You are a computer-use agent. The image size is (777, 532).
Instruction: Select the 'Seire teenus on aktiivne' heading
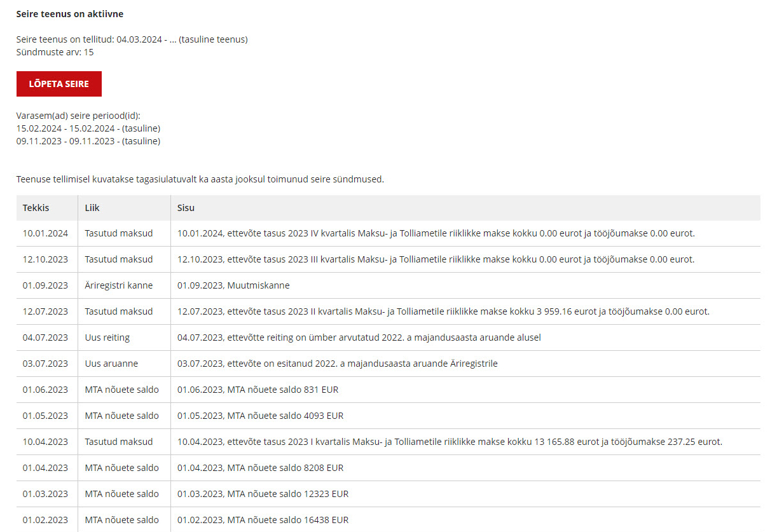pos(70,13)
